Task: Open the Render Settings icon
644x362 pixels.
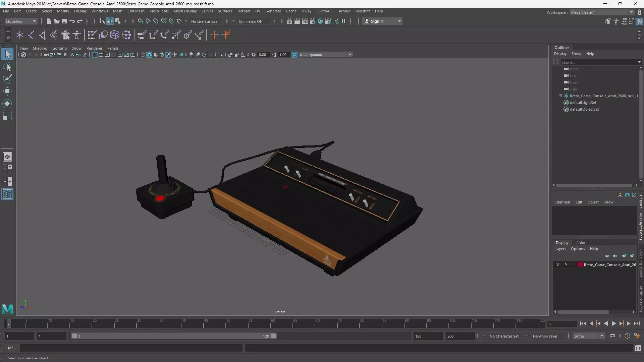Action: pos(313,21)
